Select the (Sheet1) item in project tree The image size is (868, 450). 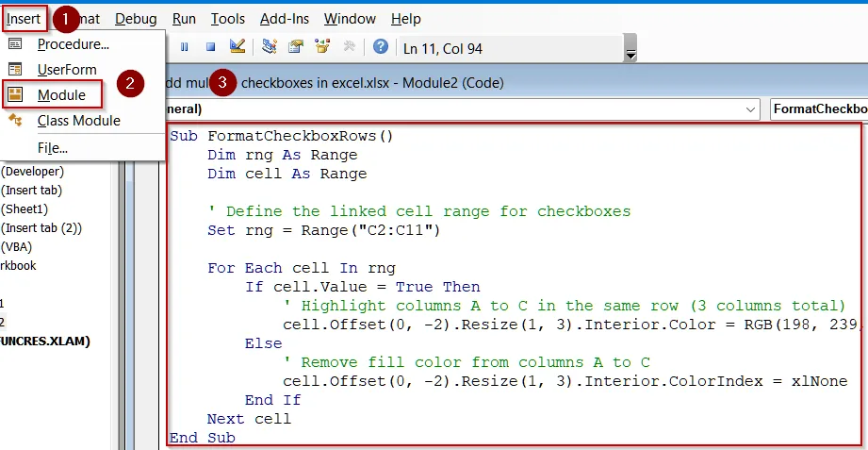click(x=25, y=209)
